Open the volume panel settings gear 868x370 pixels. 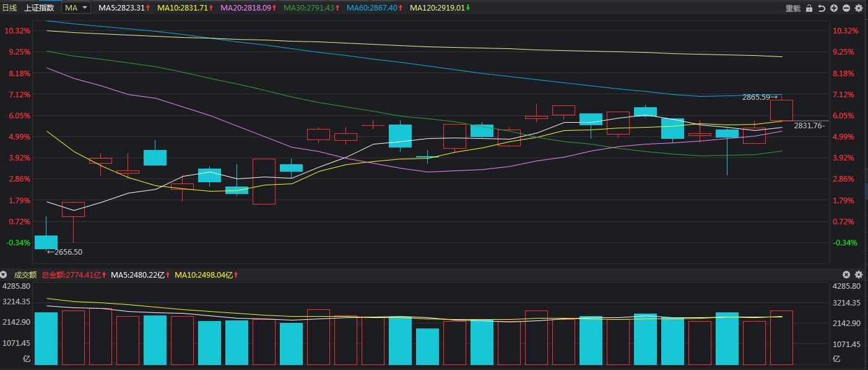(859, 275)
